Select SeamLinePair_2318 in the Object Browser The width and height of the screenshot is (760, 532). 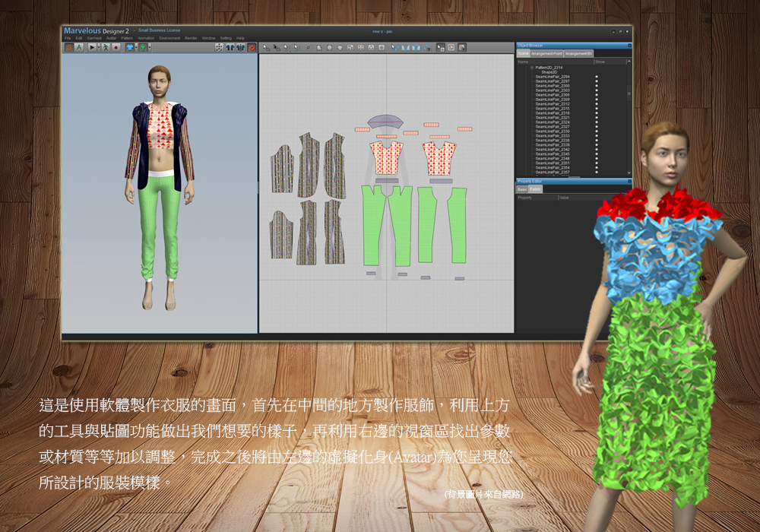point(553,113)
